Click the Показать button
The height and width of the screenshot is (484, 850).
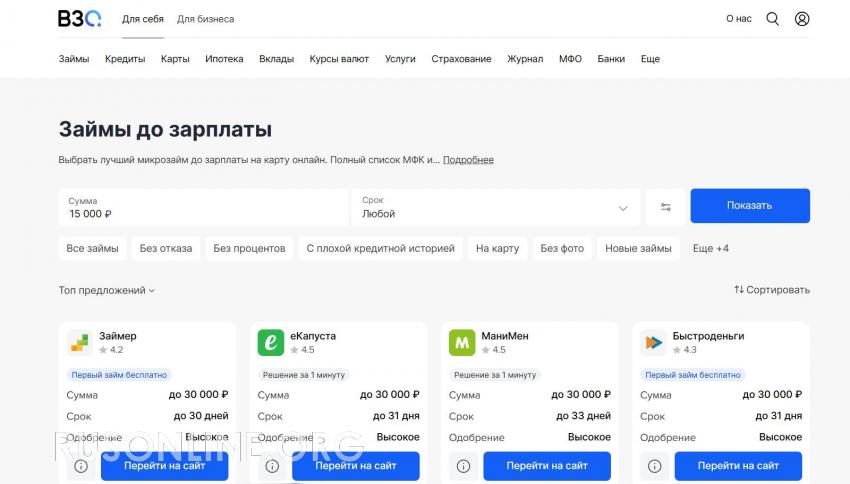click(x=750, y=205)
